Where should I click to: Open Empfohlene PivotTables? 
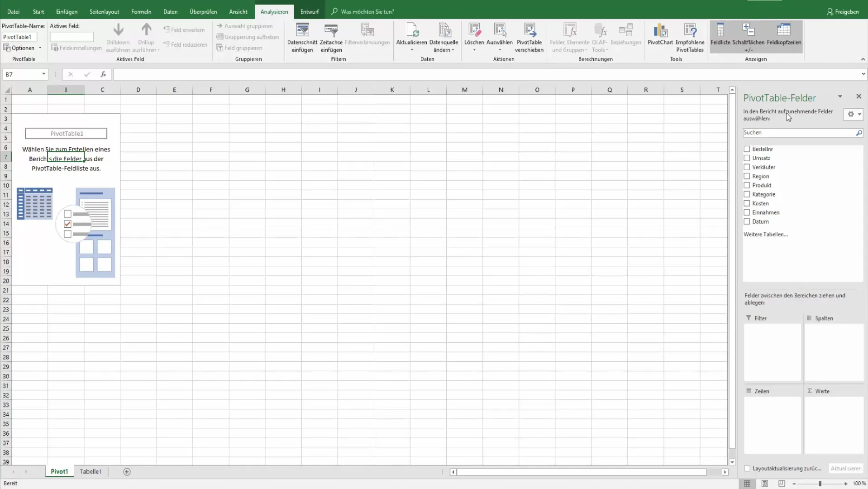pos(690,38)
